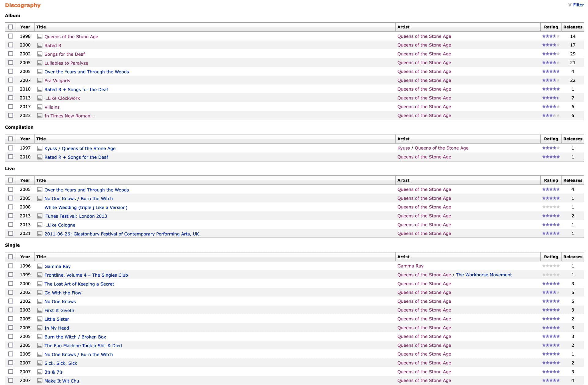Open the Lullabies to Paralyze album link
The image size is (588, 385).
pos(66,63)
